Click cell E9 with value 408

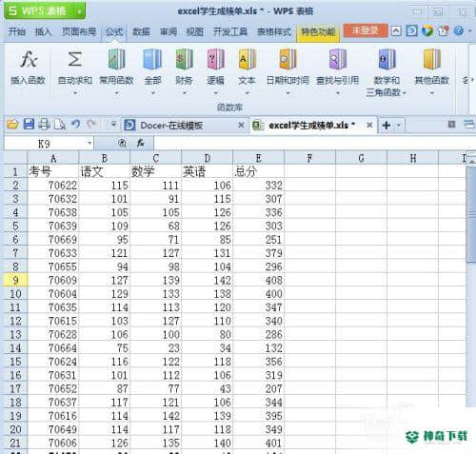pos(258,280)
